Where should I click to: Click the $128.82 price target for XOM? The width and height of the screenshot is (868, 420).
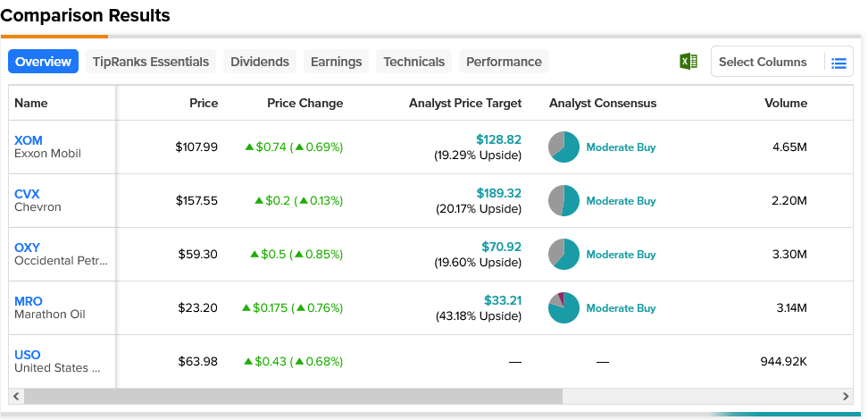pyautogui.click(x=498, y=140)
